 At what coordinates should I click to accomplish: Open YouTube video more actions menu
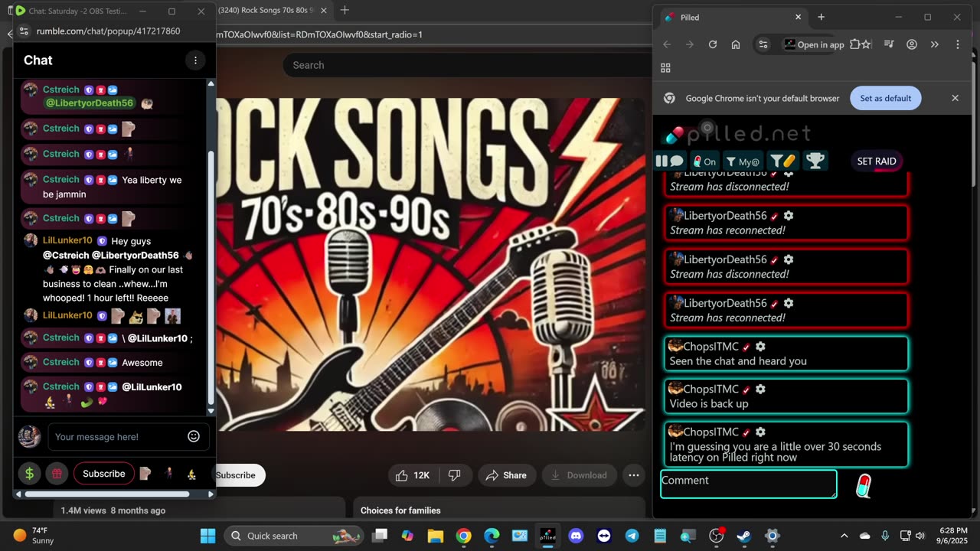634,475
